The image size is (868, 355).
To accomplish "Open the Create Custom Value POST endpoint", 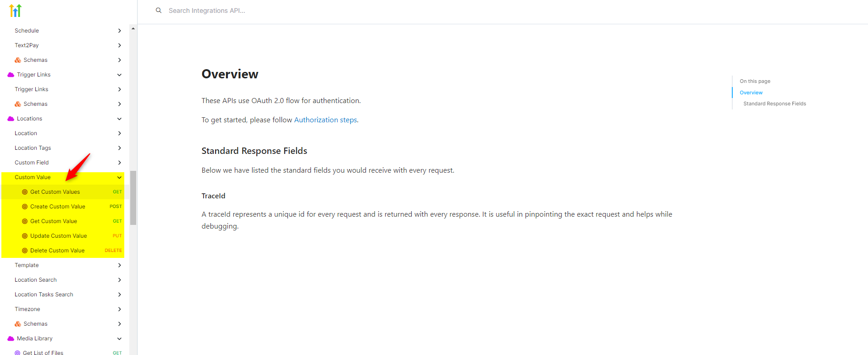I will pos(63,207).
